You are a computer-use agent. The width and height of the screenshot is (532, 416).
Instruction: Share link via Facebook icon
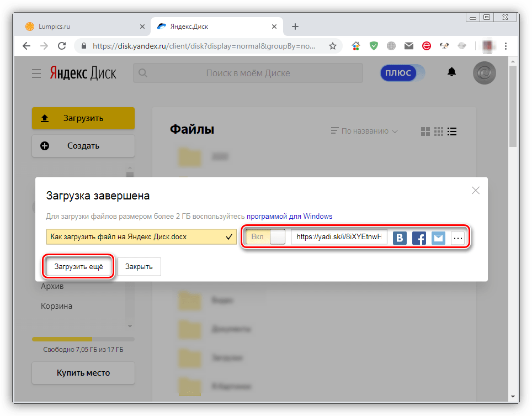(419, 238)
